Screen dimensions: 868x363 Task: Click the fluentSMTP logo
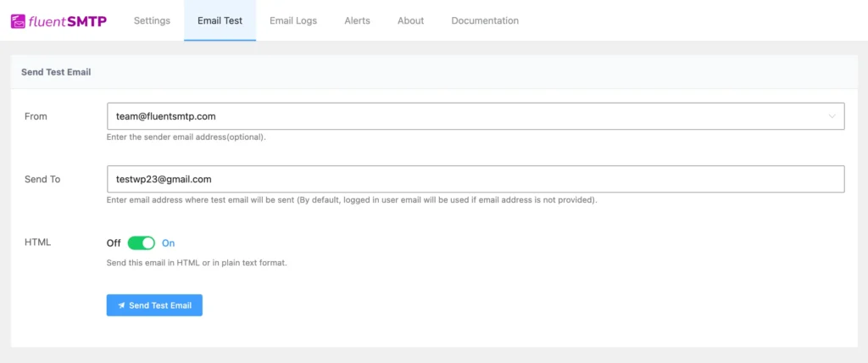(x=58, y=21)
